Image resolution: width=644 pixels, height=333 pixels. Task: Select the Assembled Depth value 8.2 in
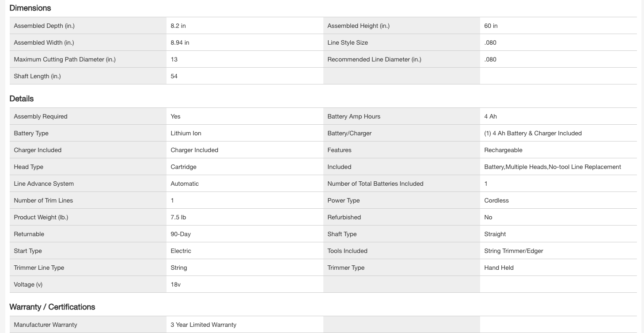point(178,26)
